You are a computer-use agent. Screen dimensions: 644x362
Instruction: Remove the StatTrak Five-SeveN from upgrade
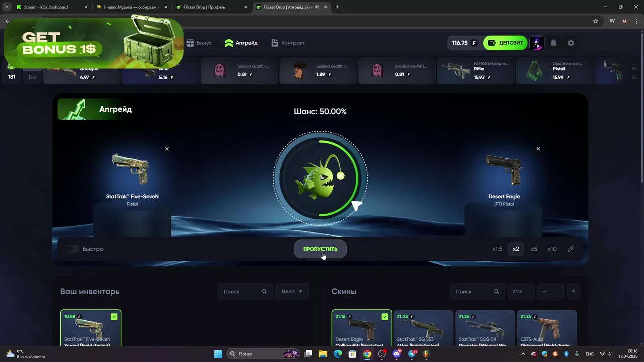tap(167, 149)
